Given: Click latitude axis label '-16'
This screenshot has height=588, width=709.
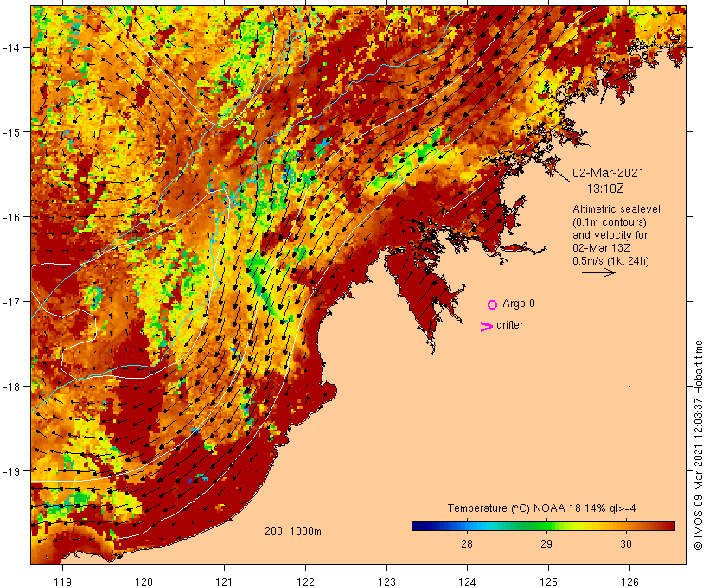Looking at the screenshot, I should pyautogui.click(x=11, y=217).
